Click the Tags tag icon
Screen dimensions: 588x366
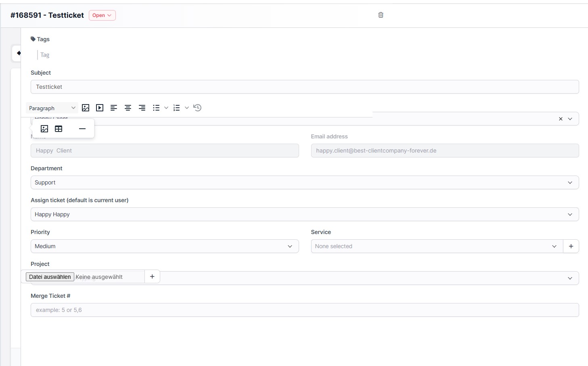33,39
